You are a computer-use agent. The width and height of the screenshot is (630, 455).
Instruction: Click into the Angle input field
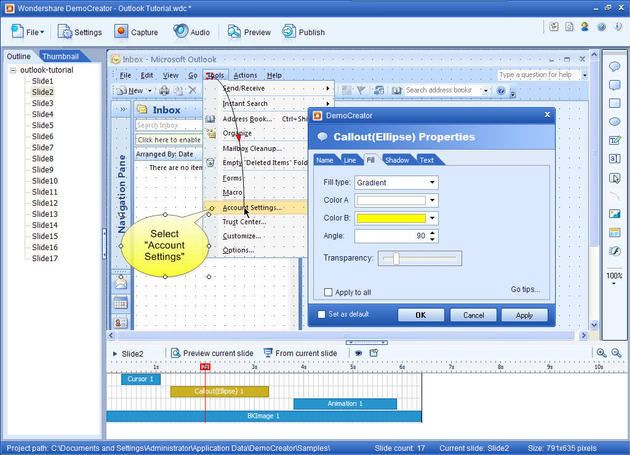point(391,236)
